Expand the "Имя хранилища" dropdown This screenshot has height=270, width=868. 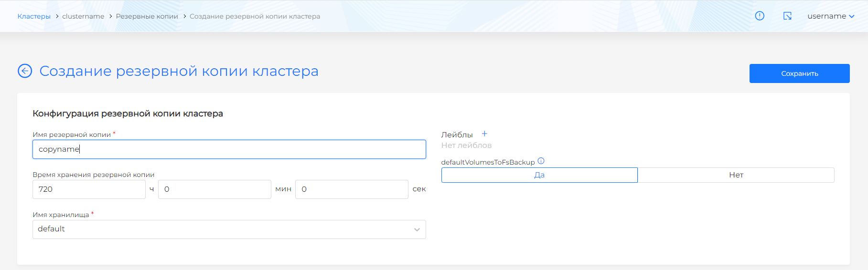point(229,229)
